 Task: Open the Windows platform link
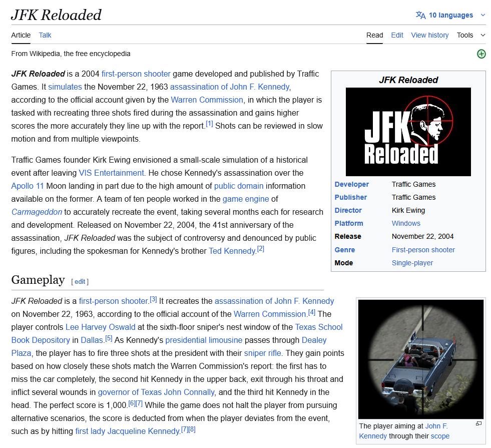(x=406, y=223)
